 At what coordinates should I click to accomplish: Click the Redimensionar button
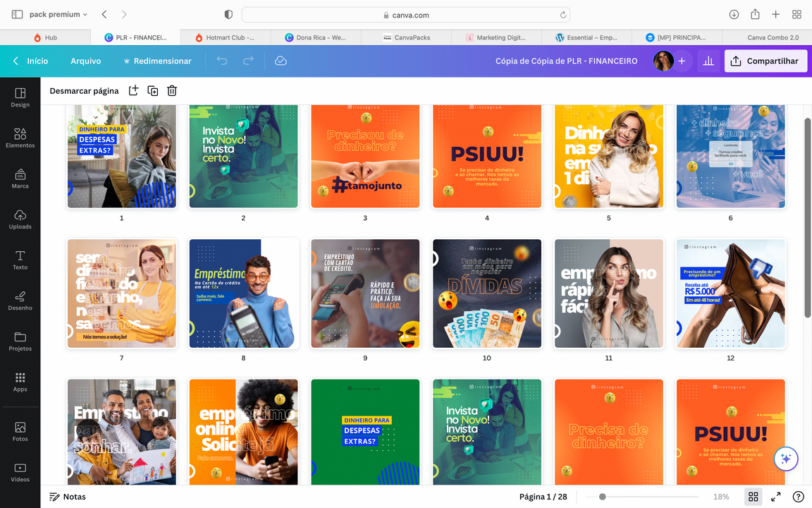point(157,61)
